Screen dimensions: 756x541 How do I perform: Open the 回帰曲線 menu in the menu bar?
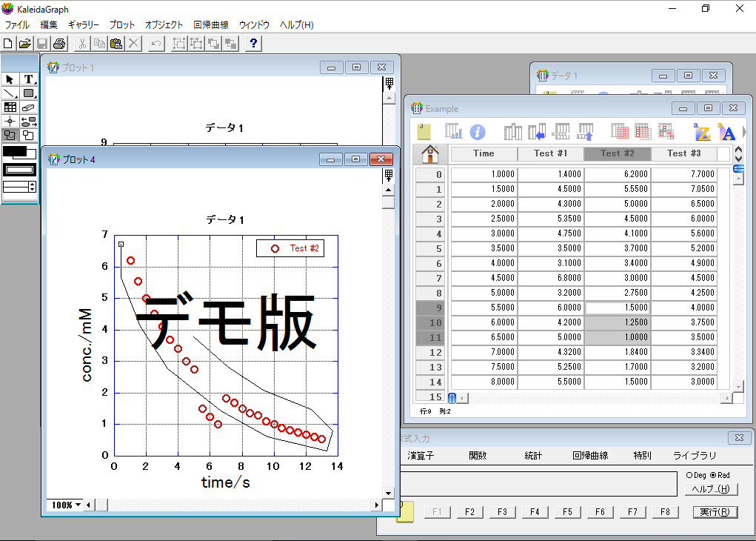click(x=211, y=24)
